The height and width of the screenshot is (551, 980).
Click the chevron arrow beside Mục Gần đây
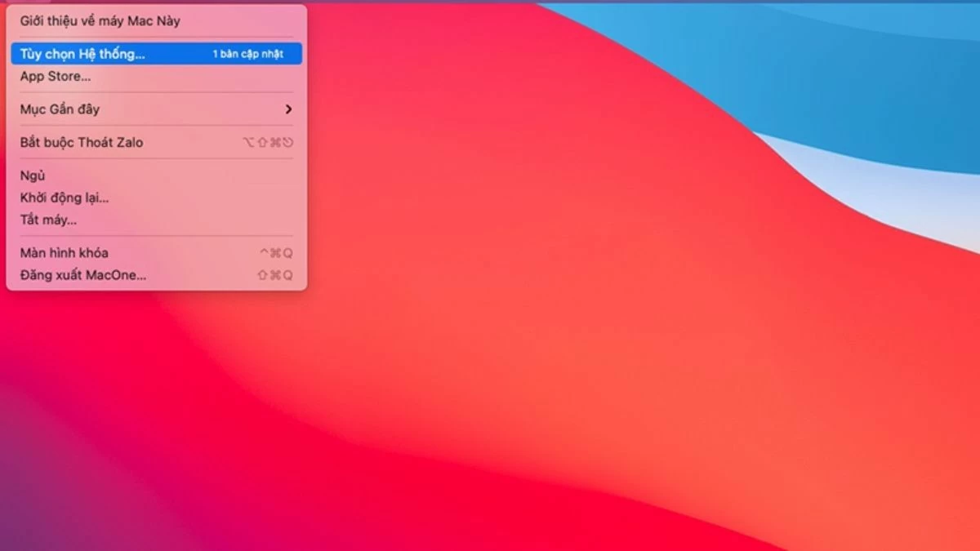coord(287,109)
